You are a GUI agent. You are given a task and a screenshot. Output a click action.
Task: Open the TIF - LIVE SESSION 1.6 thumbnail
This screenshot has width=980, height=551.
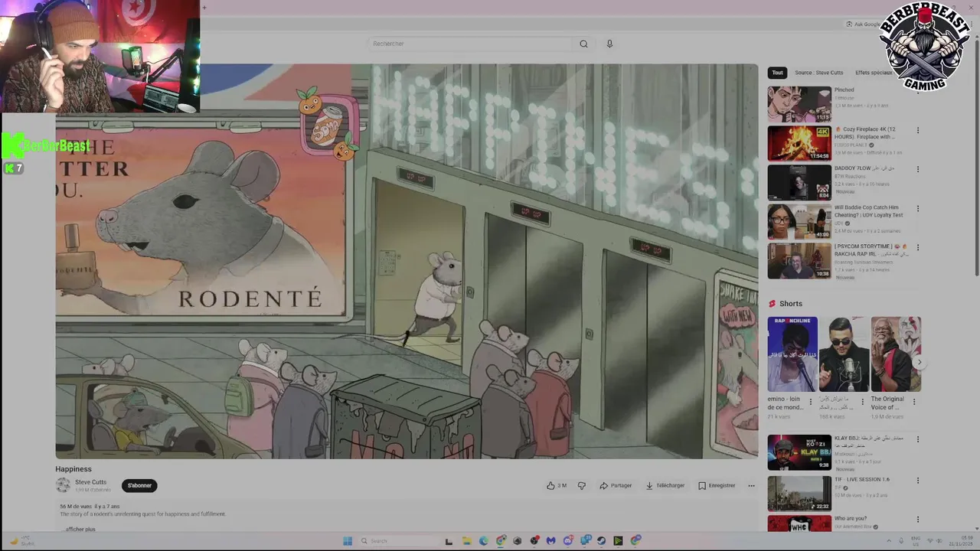[x=799, y=494]
